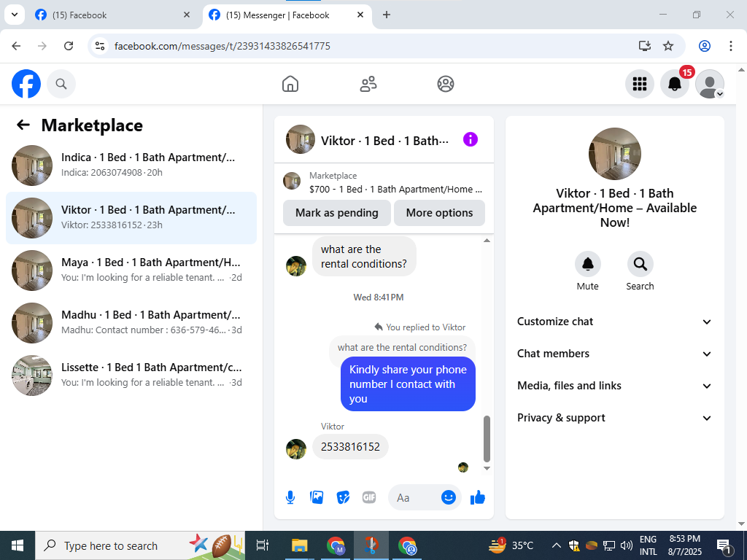Open Chrome three-dot menu
Viewport: 747px width, 560px height.
pyautogui.click(x=731, y=46)
